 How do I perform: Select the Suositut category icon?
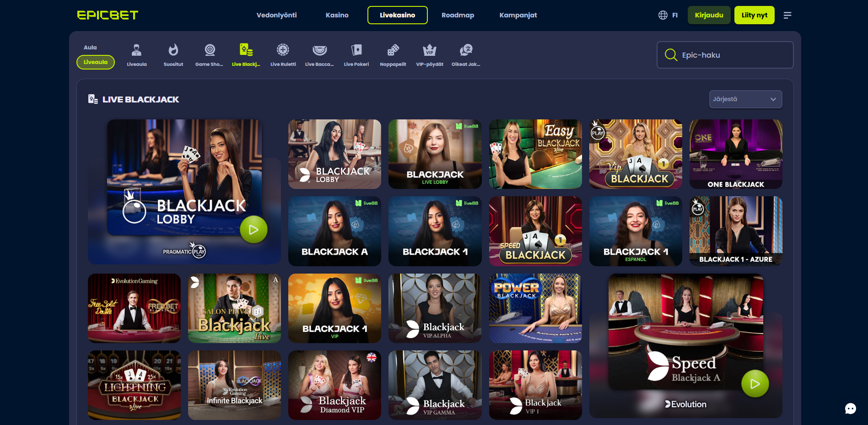[x=173, y=50]
